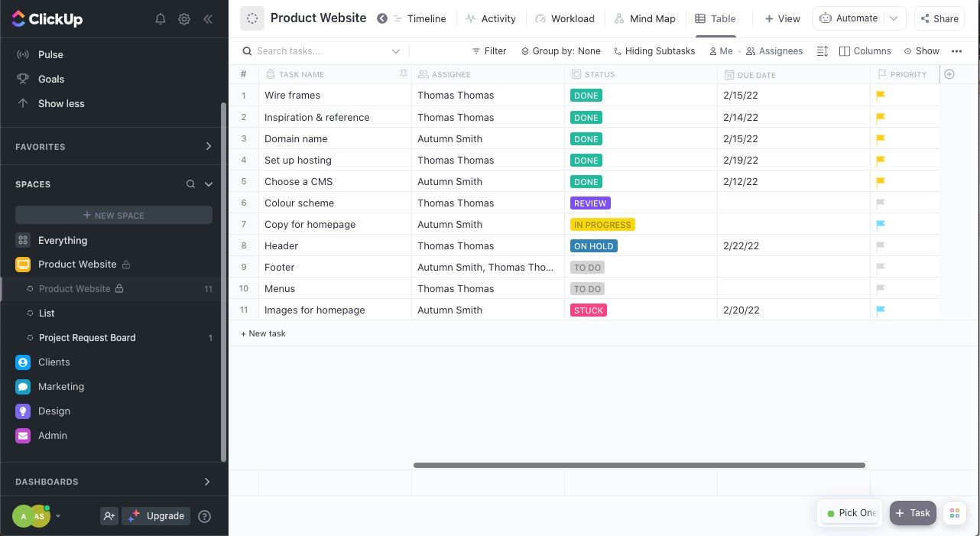Click the Priority column header
Image resolution: width=980 pixels, height=536 pixels.
click(902, 74)
